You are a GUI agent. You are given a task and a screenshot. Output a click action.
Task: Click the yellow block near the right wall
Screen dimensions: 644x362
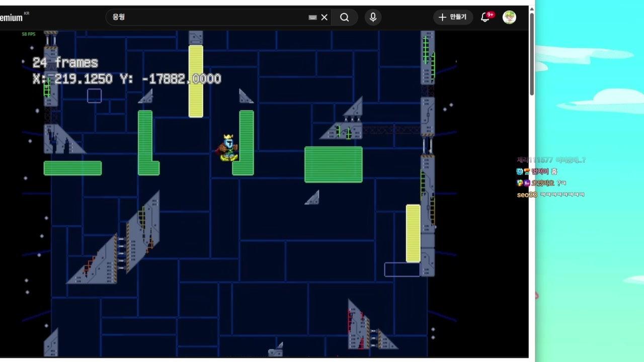[x=413, y=233]
